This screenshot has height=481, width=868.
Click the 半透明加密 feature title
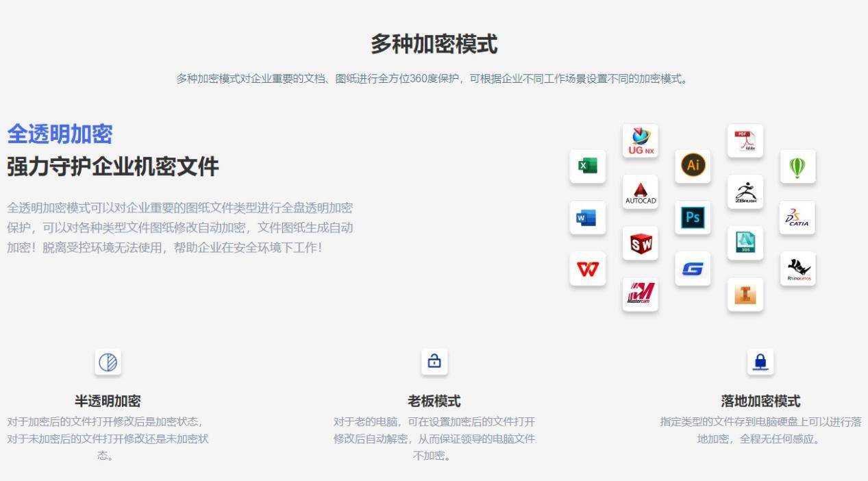(108, 402)
